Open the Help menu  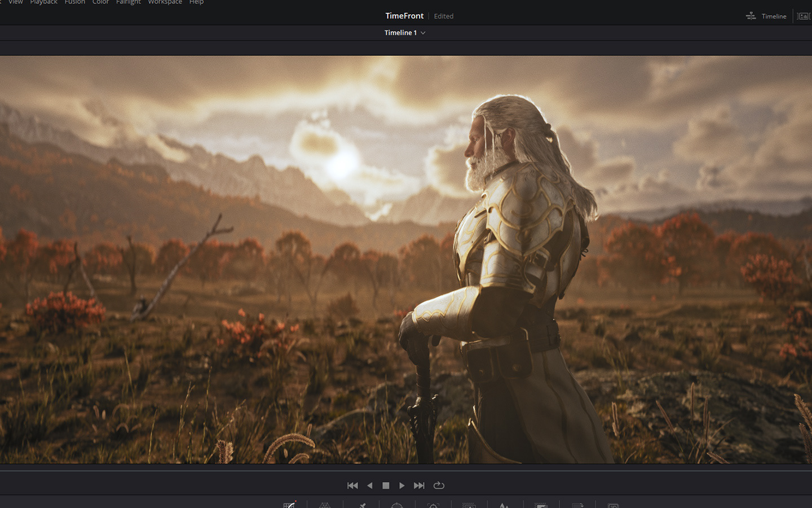pos(196,2)
